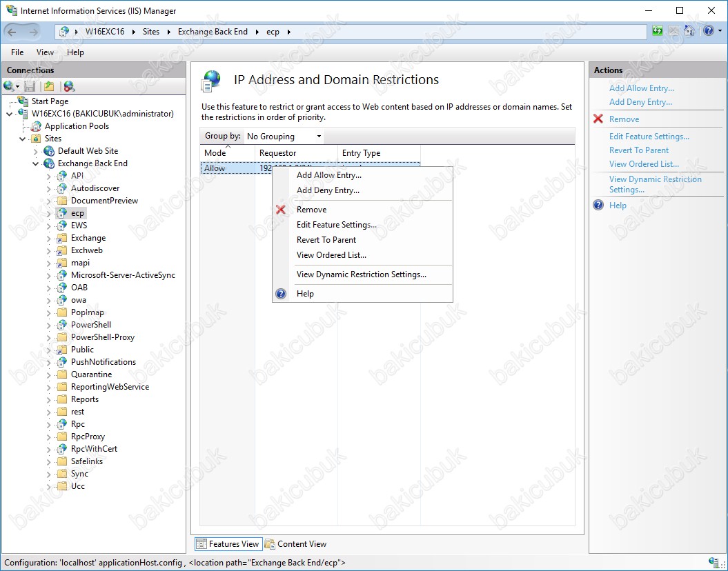Screen dimensions: 728x571
Task: Expand the PowerShell-Proxy node
Action: pyautogui.click(x=49, y=338)
